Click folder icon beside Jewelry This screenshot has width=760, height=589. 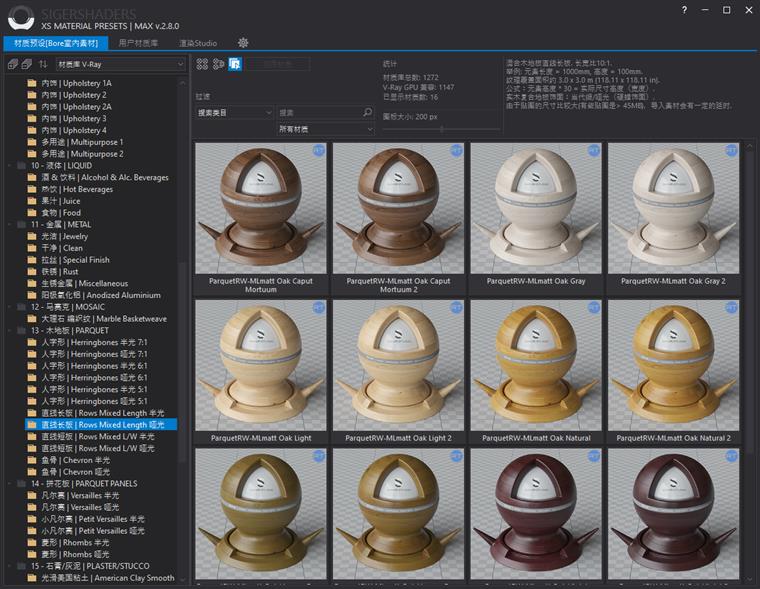tap(32, 236)
